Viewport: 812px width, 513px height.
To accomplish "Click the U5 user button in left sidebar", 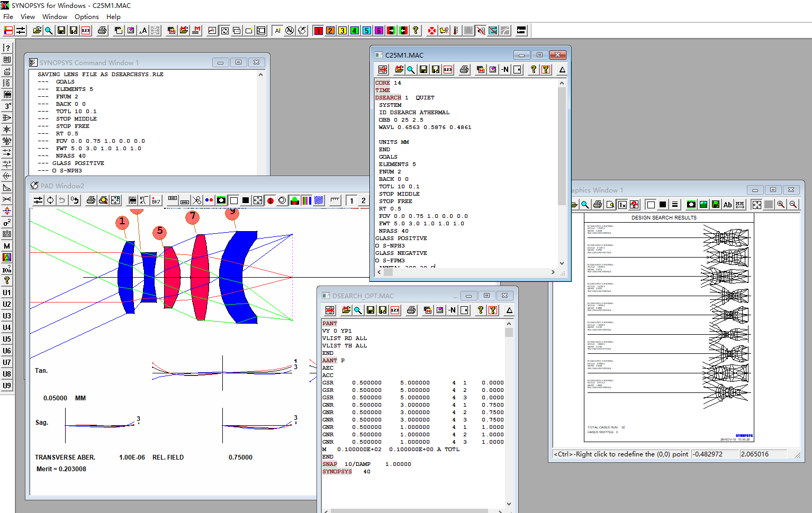I will [x=7, y=339].
